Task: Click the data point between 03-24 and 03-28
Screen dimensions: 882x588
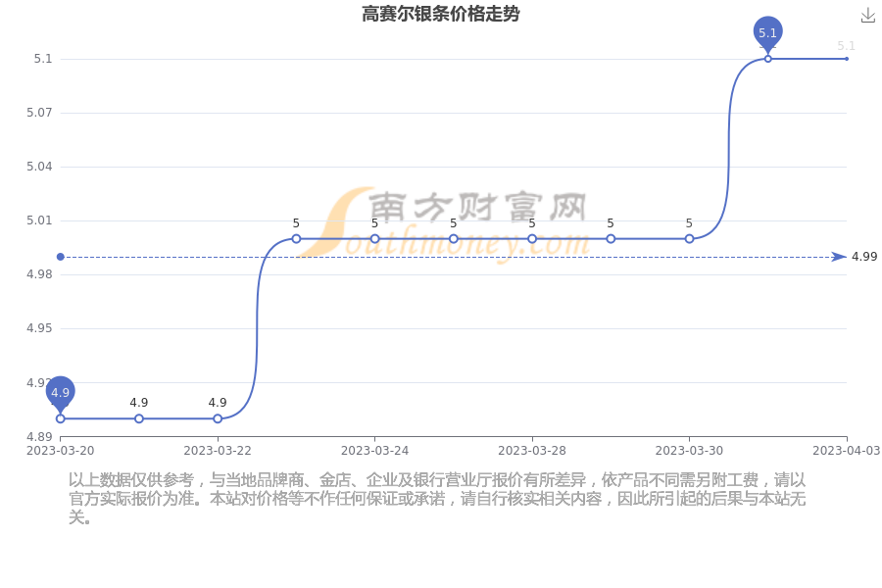Action: (x=454, y=238)
